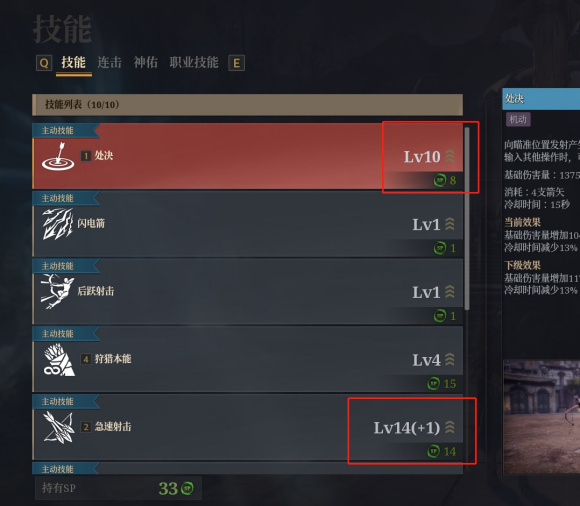Viewport: 580px width, 506px height.
Task: Click the 闪电箭 lightning arrow skill icon
Action: [x=58, y=224]
